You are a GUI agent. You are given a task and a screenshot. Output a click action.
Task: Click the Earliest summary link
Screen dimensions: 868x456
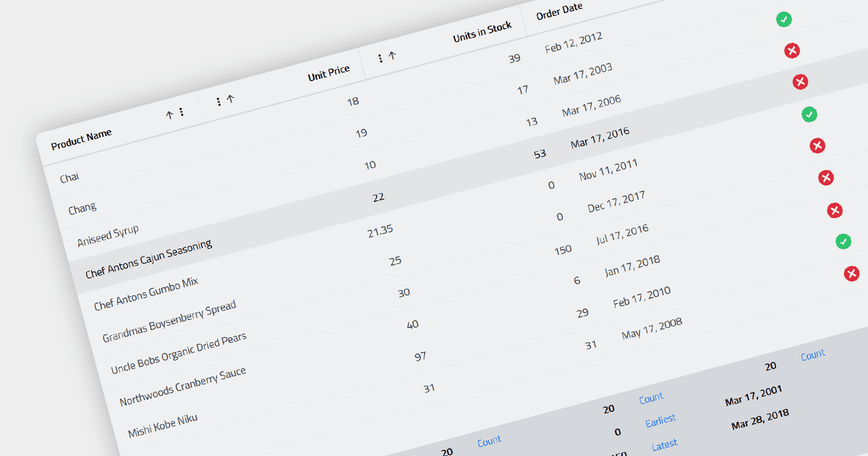(x=661, y=420)
